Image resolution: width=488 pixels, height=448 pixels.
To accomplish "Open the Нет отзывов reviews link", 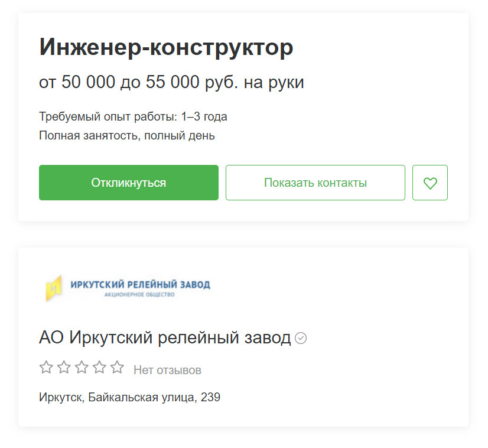I will click(x=167, y=370).
